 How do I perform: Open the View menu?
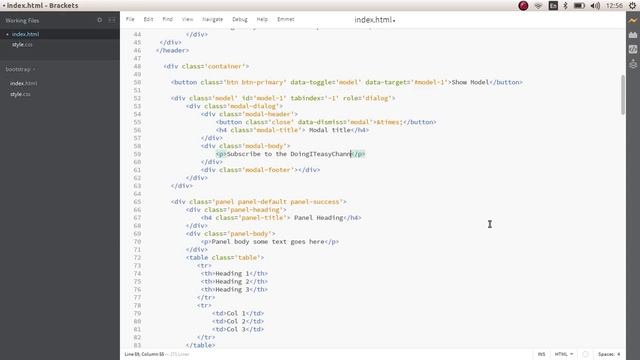click(187, 19)
